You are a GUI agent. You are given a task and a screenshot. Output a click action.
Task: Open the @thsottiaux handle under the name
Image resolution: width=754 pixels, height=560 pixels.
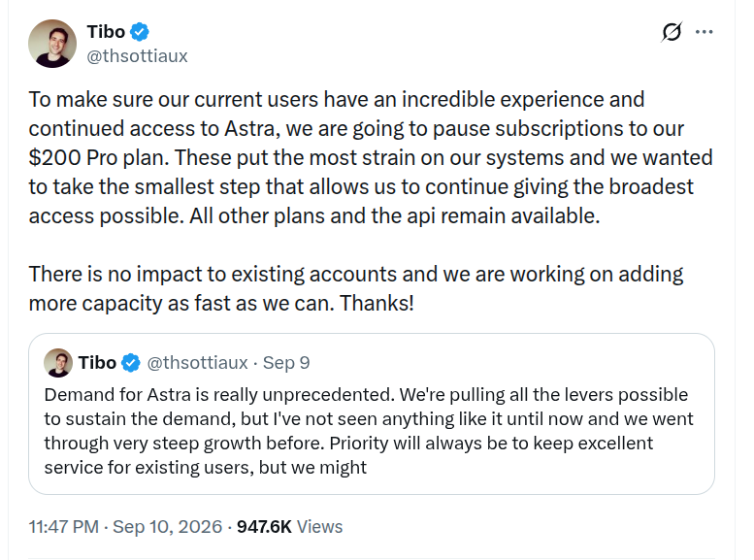click(x=137, y=56)
